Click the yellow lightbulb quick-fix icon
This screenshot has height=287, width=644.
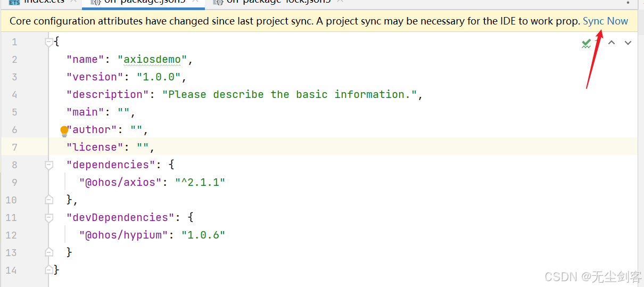tap(64, 130)
